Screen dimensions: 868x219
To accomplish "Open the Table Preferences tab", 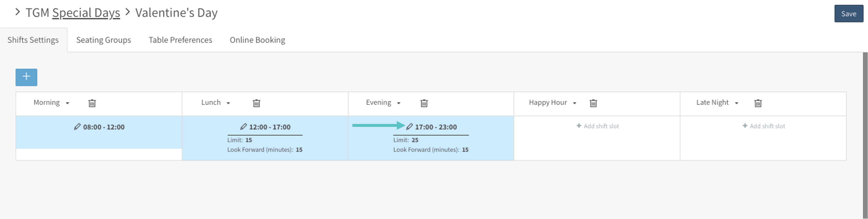I will (180, 40).
